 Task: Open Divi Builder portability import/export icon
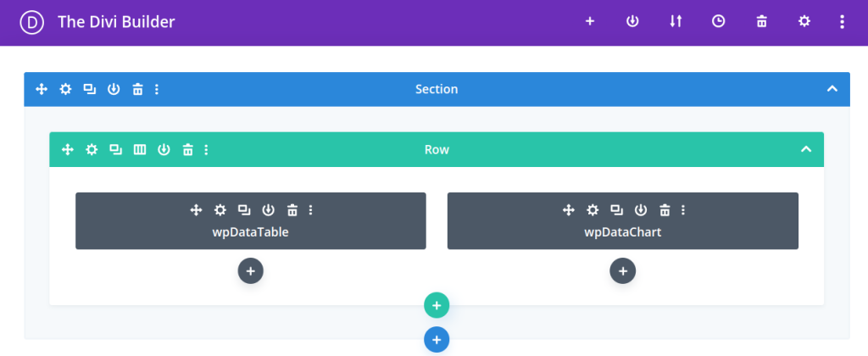(676, 21)
